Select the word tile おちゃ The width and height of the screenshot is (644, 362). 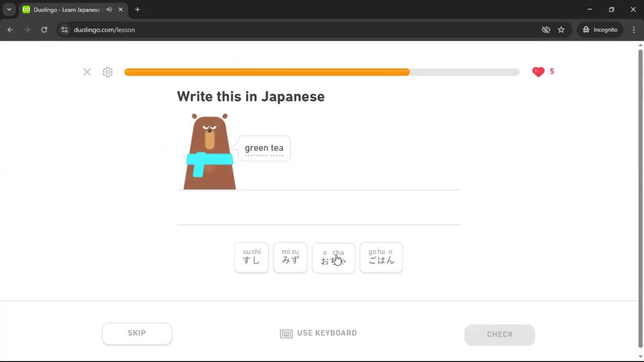point(333,258)
